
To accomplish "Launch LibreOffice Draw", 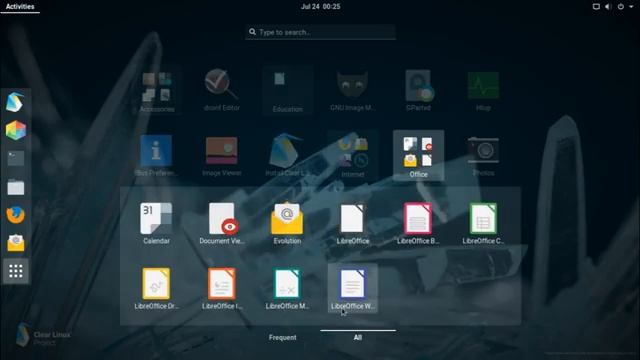I will coord(156,288).
